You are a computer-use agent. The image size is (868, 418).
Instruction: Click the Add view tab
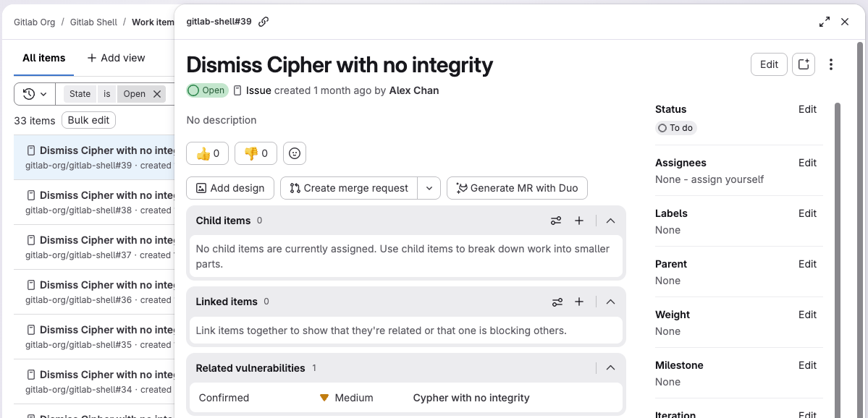pyautogui.click(x=116, y=58)
